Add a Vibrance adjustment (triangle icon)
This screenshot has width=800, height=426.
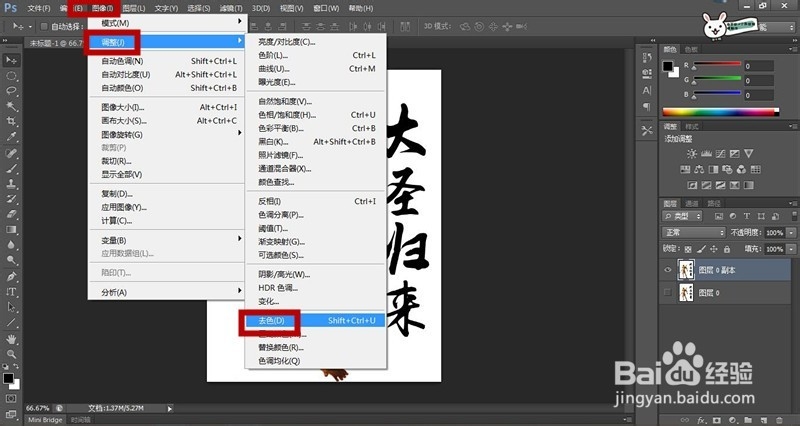click(748, 154)
